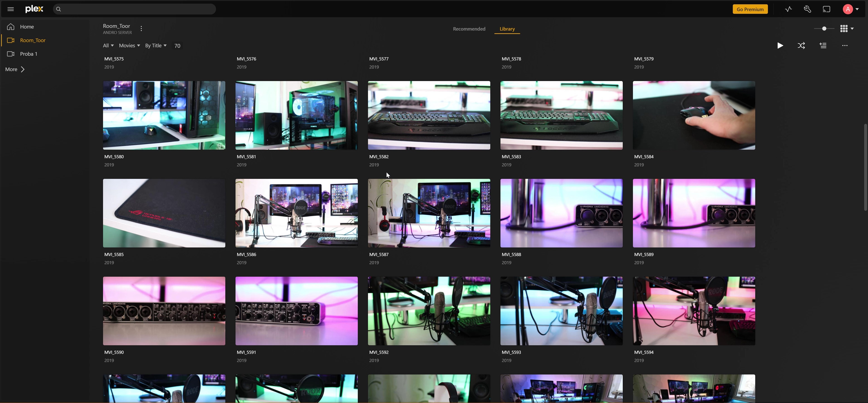Open the MVI_5591 thumbnail
The image size is (868, 403).
pos(296,311)
